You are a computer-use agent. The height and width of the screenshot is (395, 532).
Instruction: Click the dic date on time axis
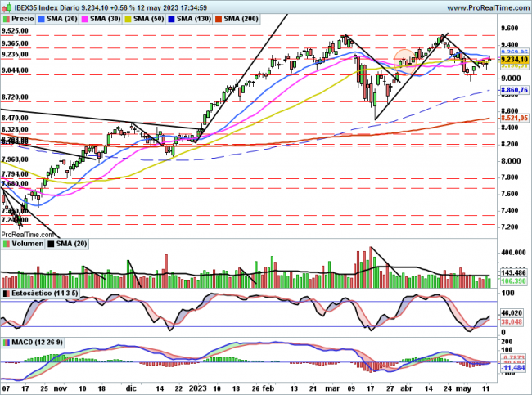[131, 388]
